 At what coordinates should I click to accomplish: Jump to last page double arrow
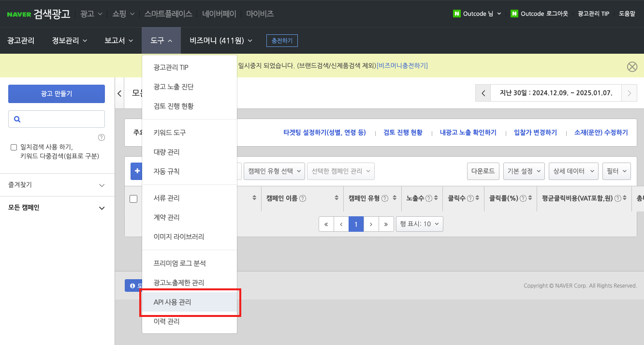pyautogui.click(x=385, y=224)
